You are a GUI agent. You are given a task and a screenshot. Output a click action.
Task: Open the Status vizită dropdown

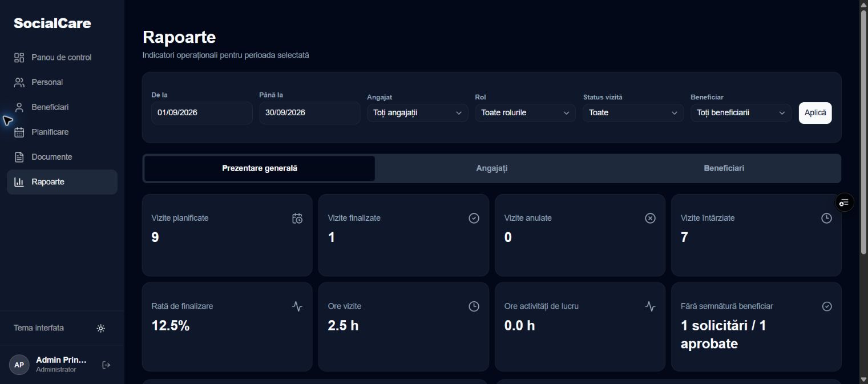[633, 113]
